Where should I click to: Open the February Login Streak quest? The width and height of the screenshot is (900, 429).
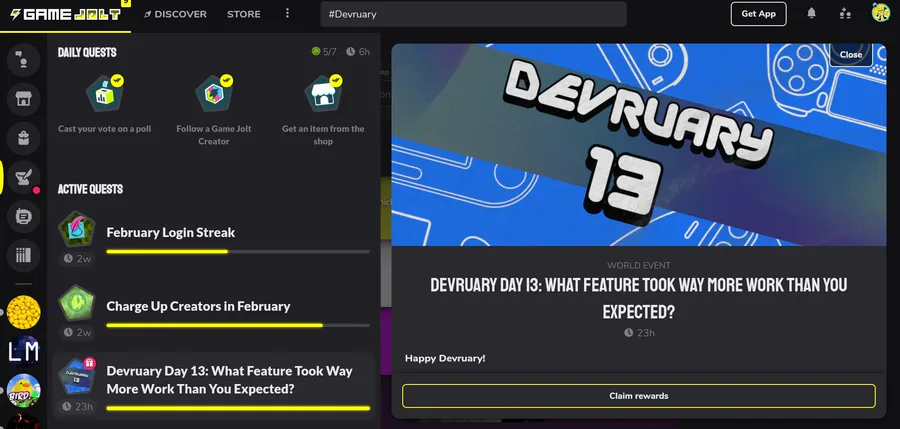pos(214,238)
